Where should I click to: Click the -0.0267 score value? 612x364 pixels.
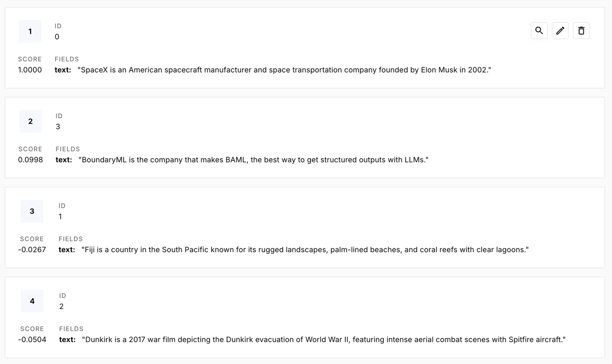point(32,249)
